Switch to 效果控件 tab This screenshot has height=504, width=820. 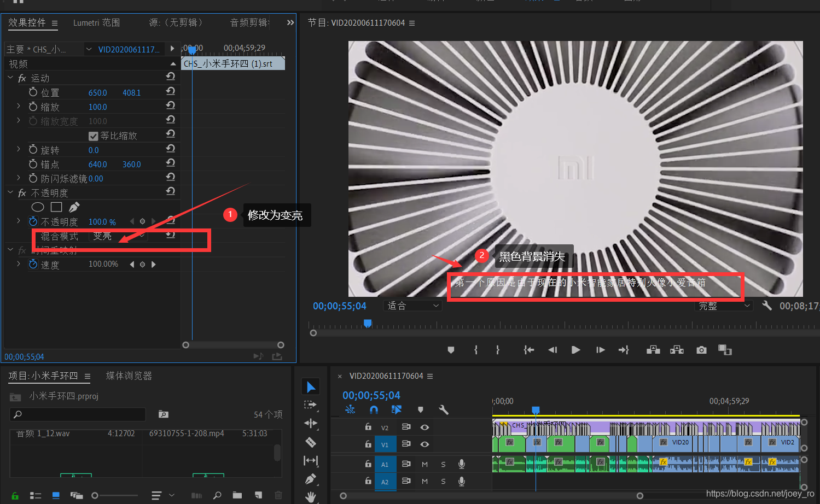pos(27,22)
